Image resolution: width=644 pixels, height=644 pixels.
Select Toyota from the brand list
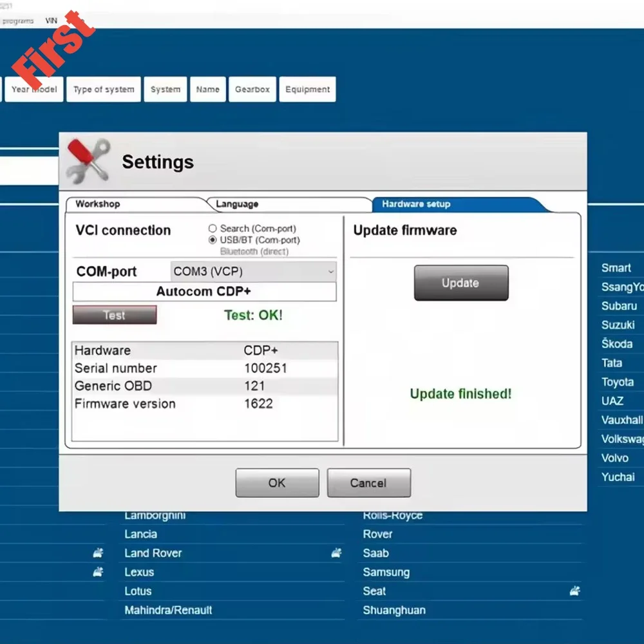tap(618, 382)
